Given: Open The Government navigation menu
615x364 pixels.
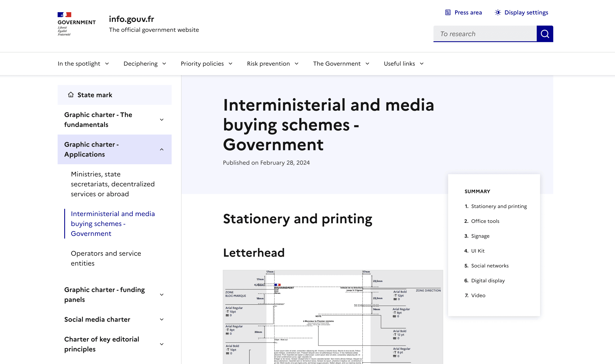Looking at the screenshot, I should tap(341, 64).
